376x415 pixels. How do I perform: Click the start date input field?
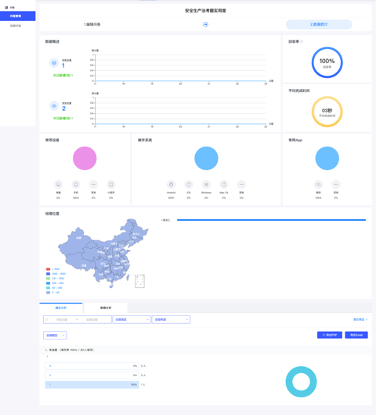tap(62, 319)
